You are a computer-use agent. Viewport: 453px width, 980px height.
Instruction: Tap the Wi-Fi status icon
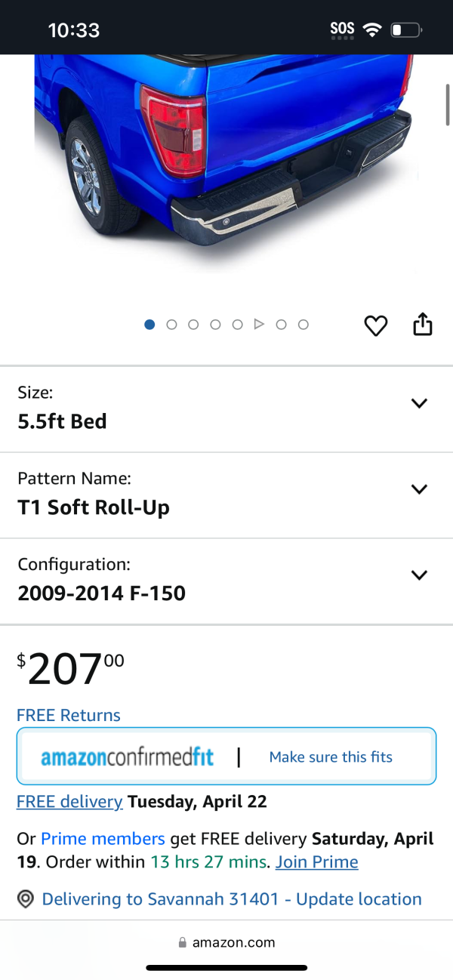372,30
